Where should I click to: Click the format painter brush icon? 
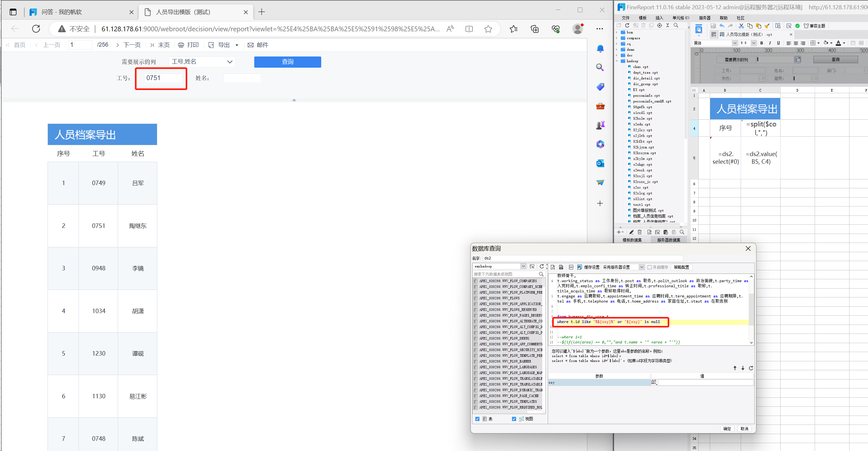point(767,26)
